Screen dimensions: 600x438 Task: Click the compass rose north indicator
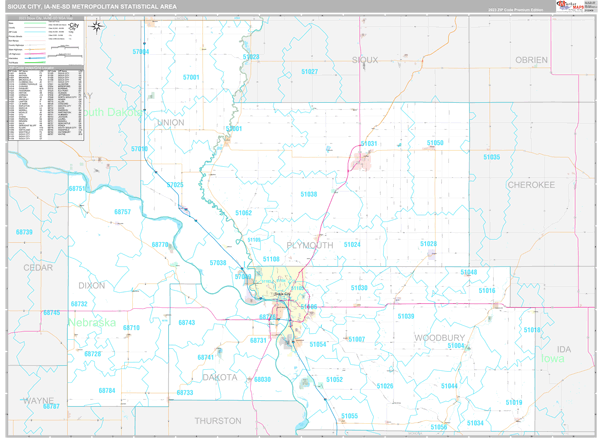[x=95, y=29]
